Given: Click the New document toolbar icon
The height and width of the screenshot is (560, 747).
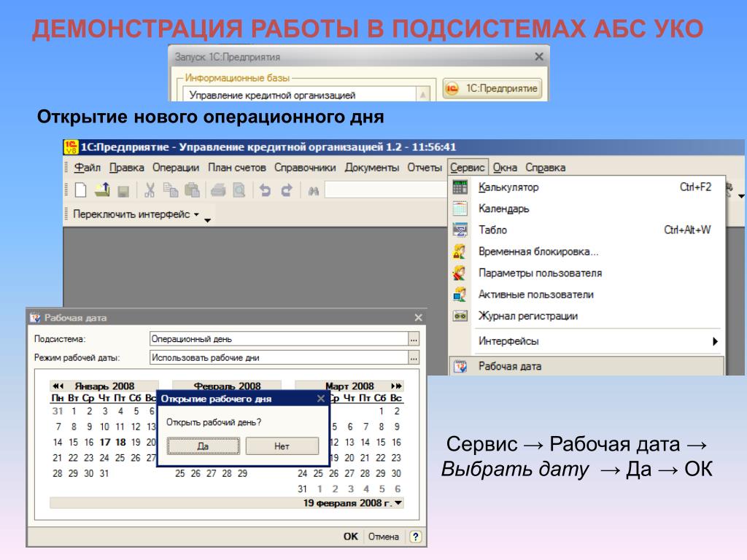Looking at the screenshot, I should tap(81, 190).
